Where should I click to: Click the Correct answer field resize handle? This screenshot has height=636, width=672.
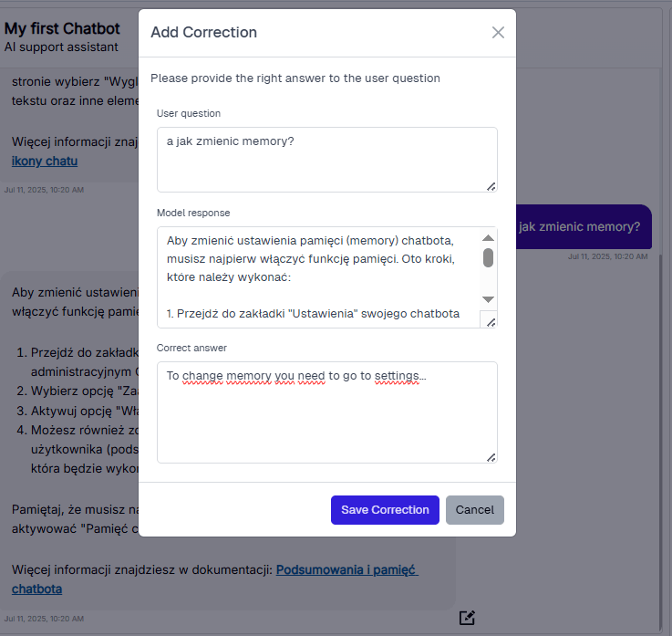[x=491, y=456]
